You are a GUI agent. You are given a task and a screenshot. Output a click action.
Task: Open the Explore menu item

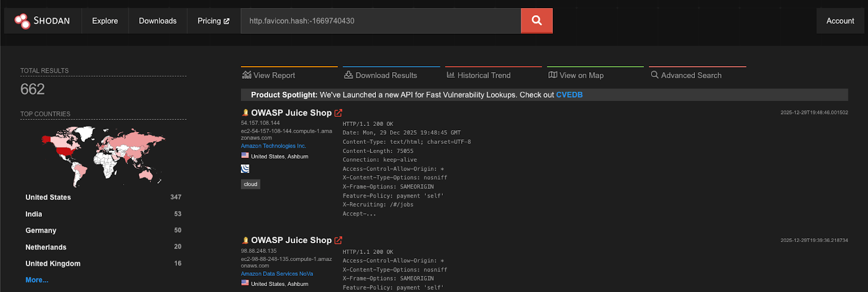(x=105, y=21)
